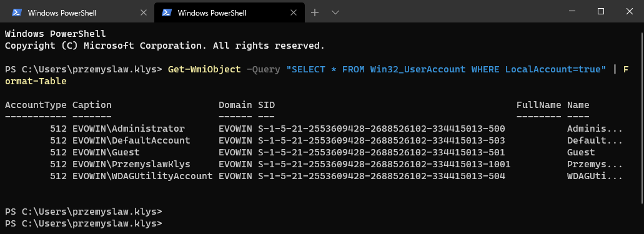Click EVOWIN\PrzemyslawKlys caption
Image resolution: width=644 pixels, height=234 pixels.
tap(131, 165)
